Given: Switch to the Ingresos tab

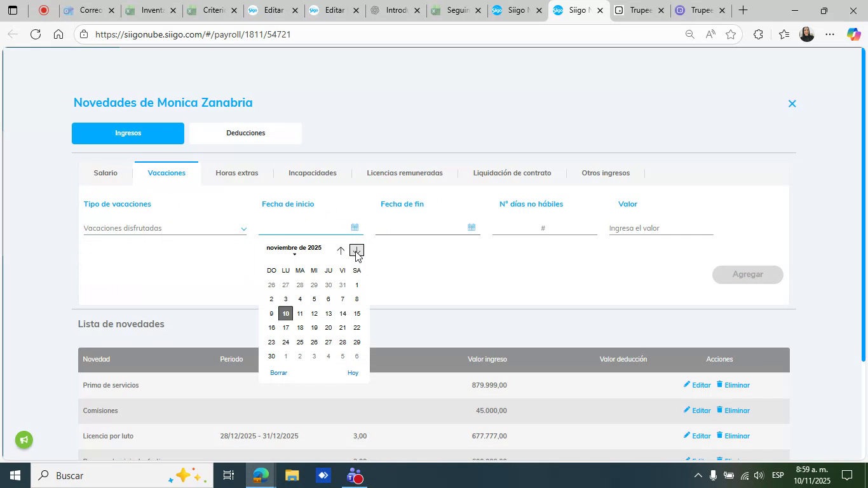Looking at the screenshot, I should point(128,133).
